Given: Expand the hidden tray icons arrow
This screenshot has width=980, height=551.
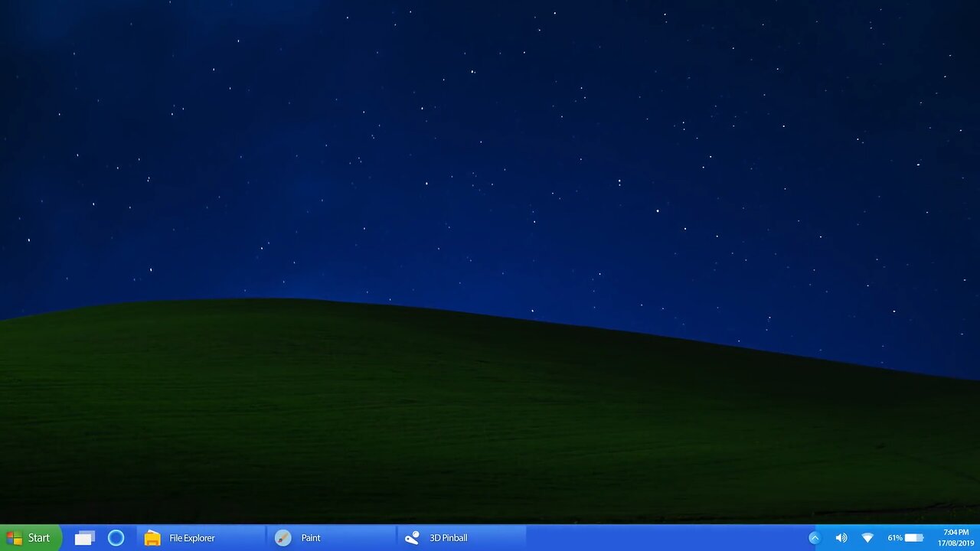Looking at the screenshot, I should click(x=815, y=538).
